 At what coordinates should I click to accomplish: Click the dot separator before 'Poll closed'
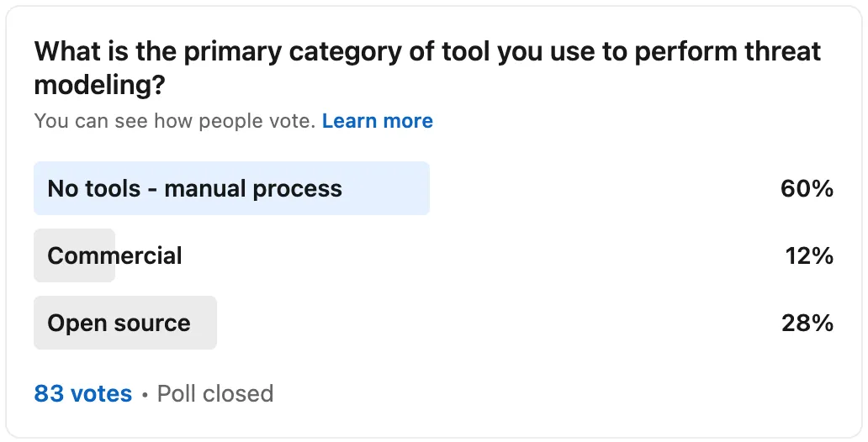[145, 395]
